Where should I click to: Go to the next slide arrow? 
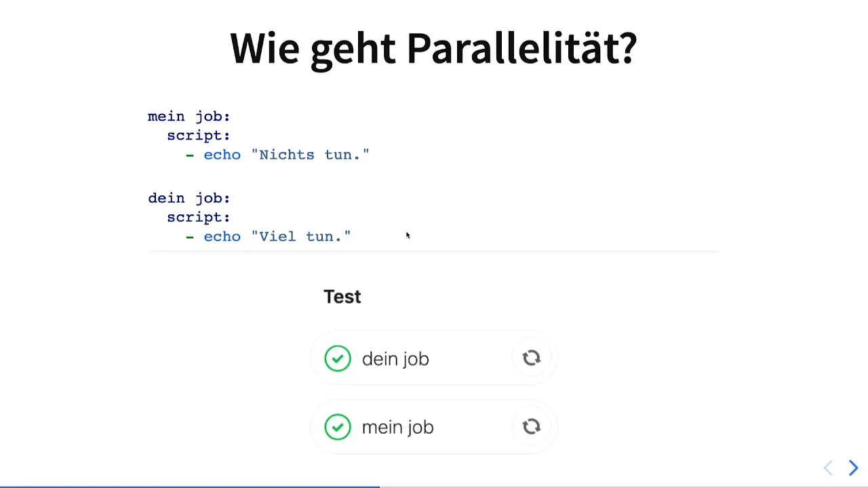[x=853, y=468]
